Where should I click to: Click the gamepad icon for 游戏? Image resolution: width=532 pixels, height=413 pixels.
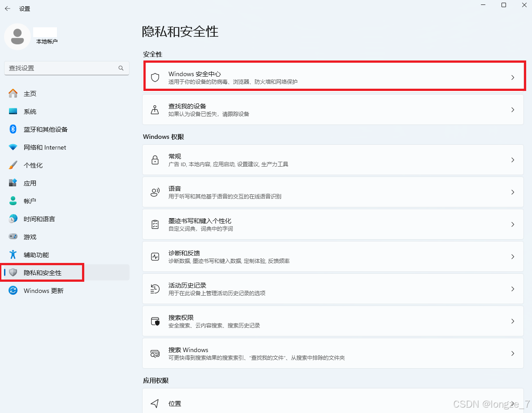pos(13,237)
